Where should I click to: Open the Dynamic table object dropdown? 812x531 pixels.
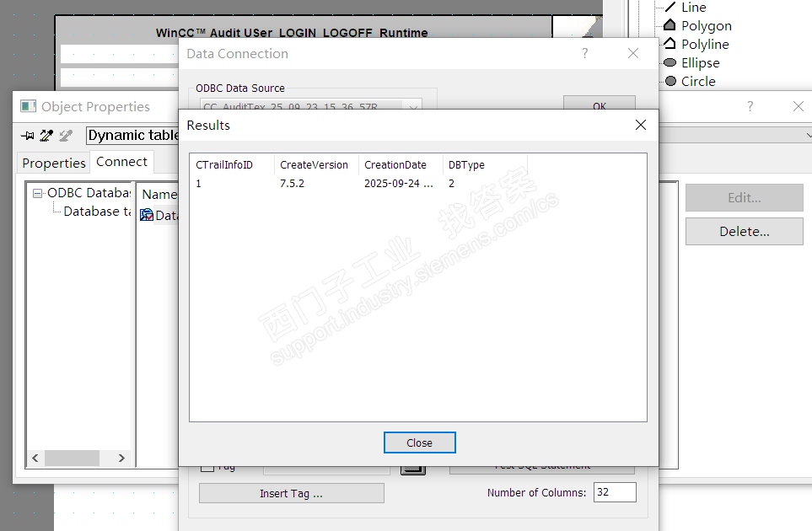(x=808, y=136)
